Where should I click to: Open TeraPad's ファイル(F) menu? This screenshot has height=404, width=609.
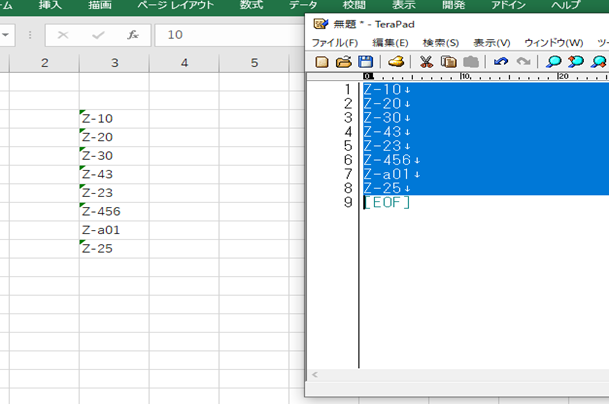coord(335,43)
